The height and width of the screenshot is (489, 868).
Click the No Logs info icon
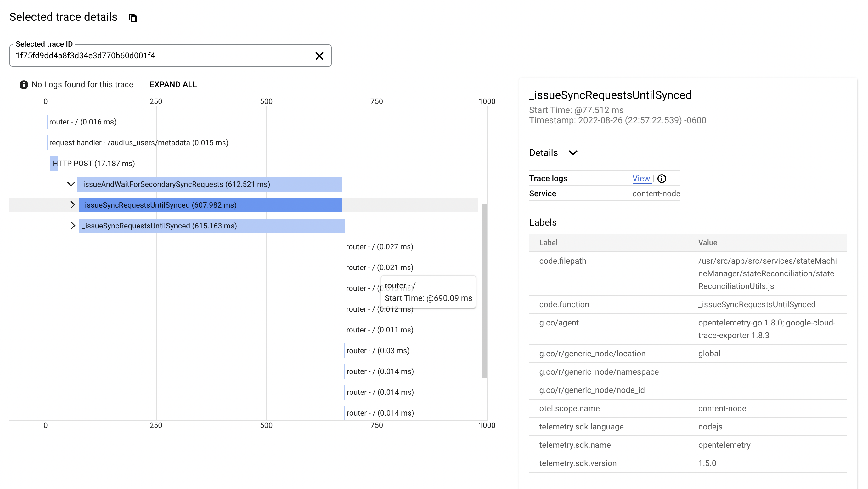pos(24,85)
